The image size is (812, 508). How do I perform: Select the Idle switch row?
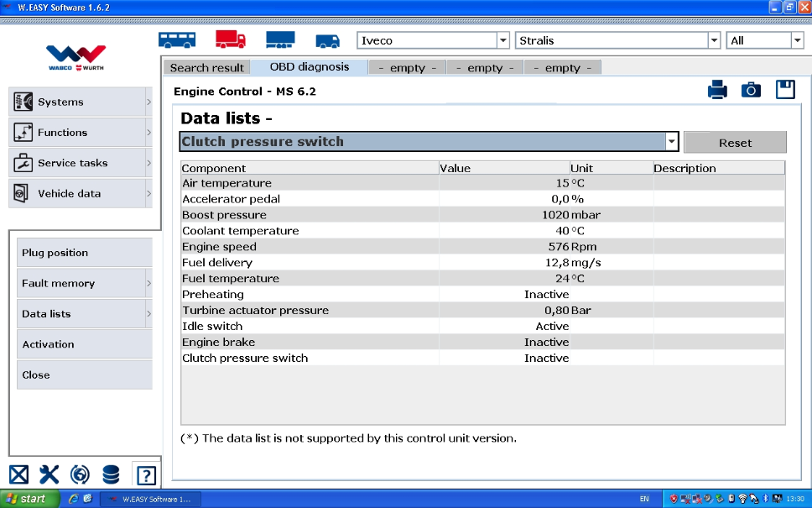click(x=482, y=326)
